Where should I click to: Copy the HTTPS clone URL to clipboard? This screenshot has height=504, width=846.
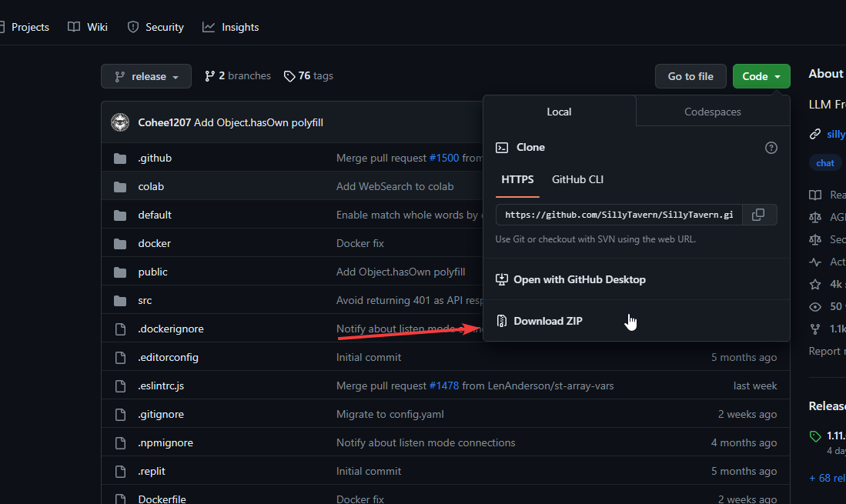pyautogui.click(x=758, y=215)
